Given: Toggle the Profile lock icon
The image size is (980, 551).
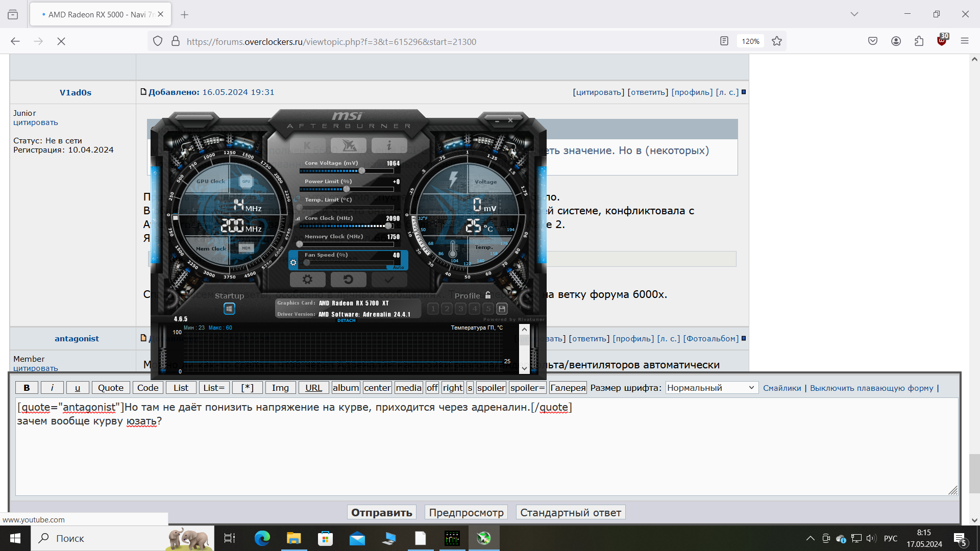Looking at the screenshot, I should (x=488, y=295).
